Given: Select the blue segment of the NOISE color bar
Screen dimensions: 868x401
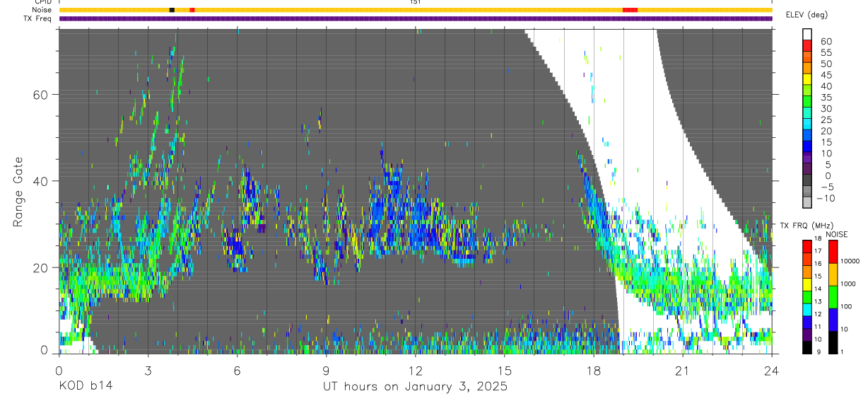Looking at the screenshot, I should point(833,320).
